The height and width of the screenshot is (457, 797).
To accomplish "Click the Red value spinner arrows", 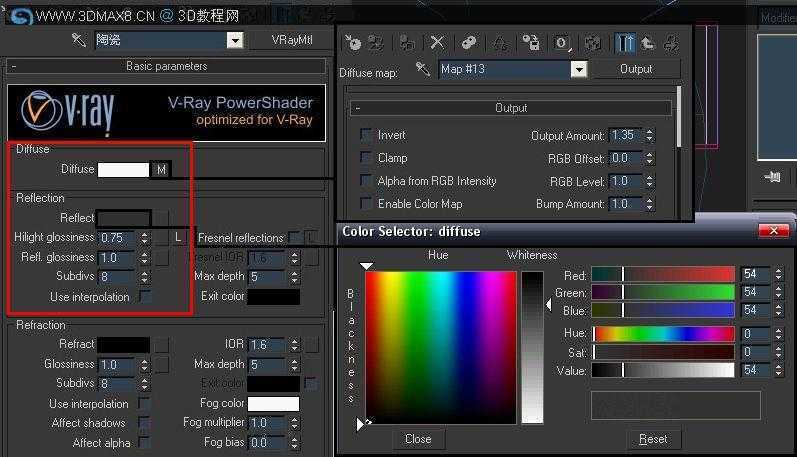I will 778,275.
